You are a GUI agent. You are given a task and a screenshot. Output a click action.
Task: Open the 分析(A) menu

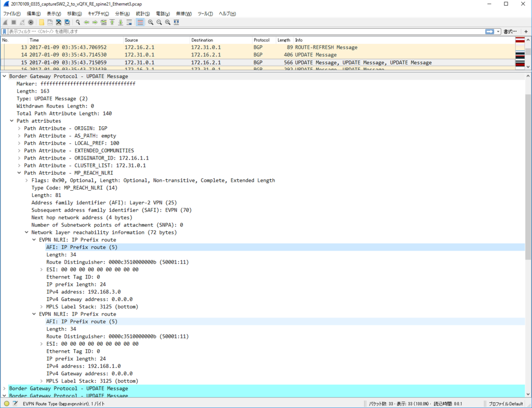pos(122,14)
